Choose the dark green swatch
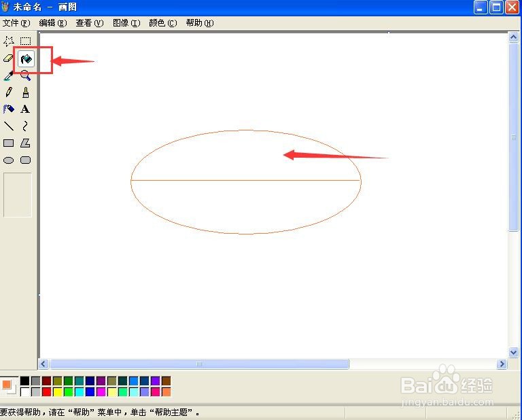 coord(68,381)
